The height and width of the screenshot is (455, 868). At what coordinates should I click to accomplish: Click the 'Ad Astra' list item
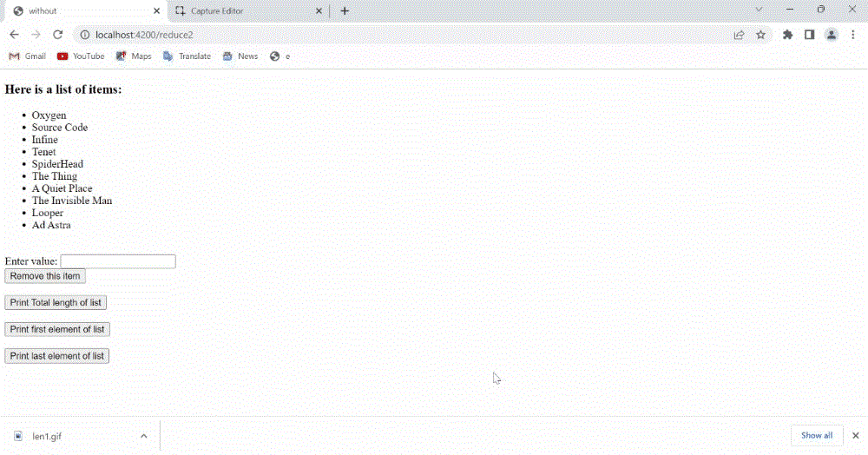(x=51, y=225)
